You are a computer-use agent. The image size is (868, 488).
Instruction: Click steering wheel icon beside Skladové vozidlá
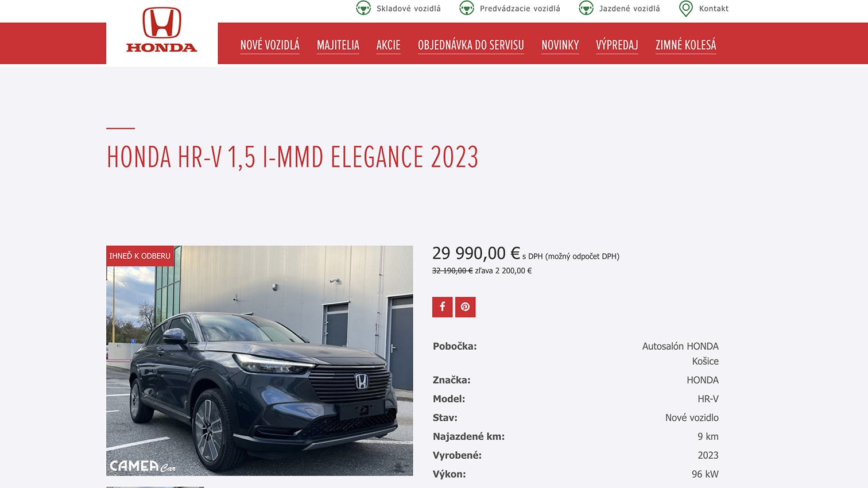tap(363, 8)
